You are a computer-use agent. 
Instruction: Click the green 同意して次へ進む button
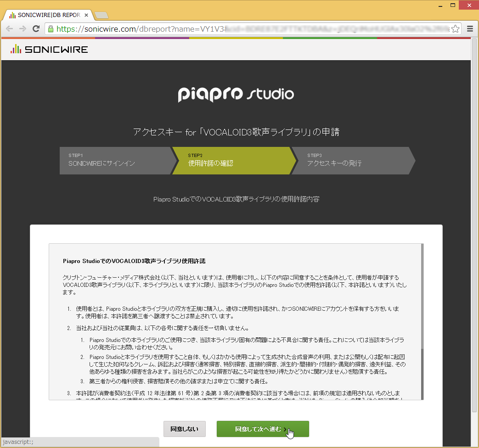point(263,429)
